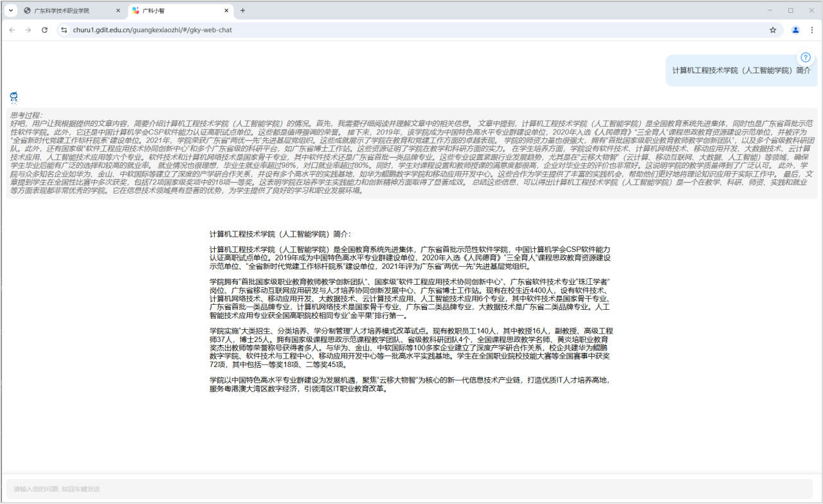Image resolution: width=823 pixels, height=504 pixels.
Task: Click the user message bubble 计算机工程技术学院简介
Action: click(741, 71)
